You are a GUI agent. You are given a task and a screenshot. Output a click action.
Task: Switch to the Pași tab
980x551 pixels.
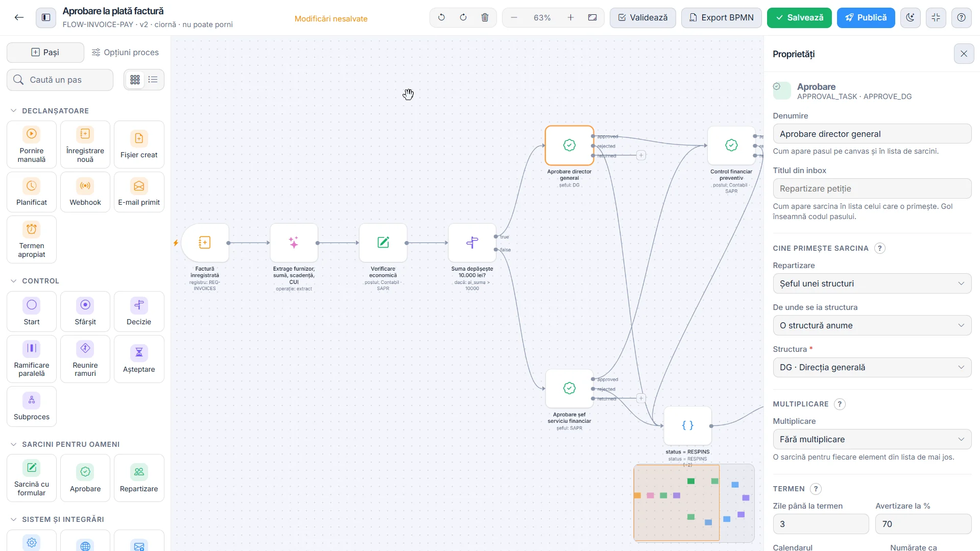[x=45, y=52]
